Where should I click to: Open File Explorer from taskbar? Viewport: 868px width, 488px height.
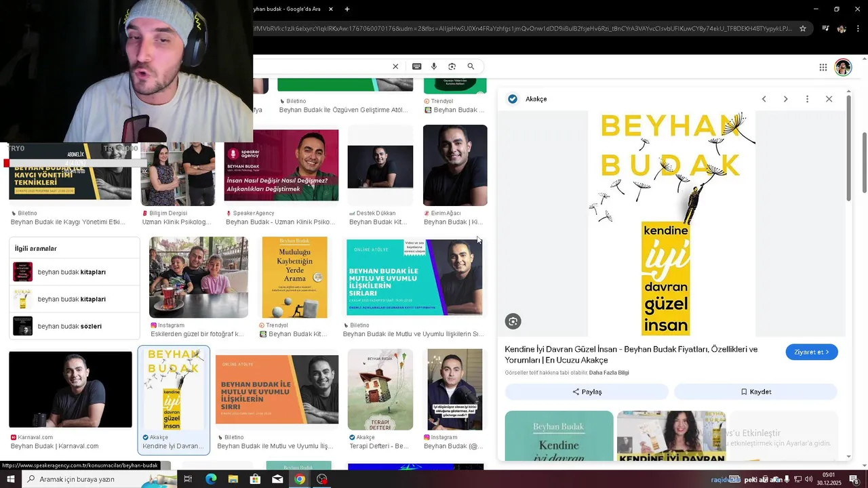tap(233, 479)
